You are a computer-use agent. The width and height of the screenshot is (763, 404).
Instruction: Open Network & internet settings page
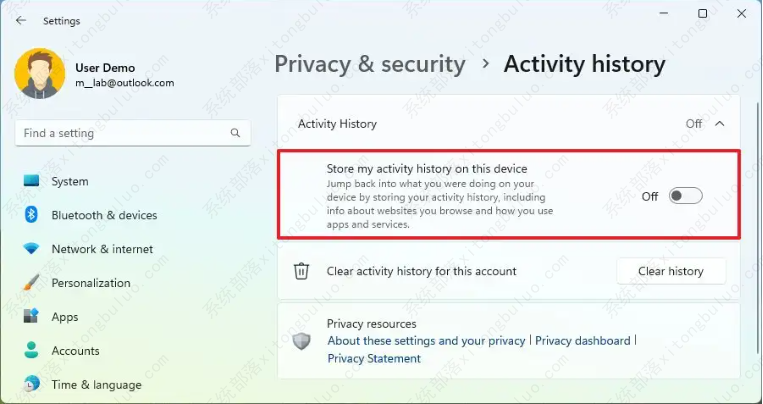(x=102, y=249)
